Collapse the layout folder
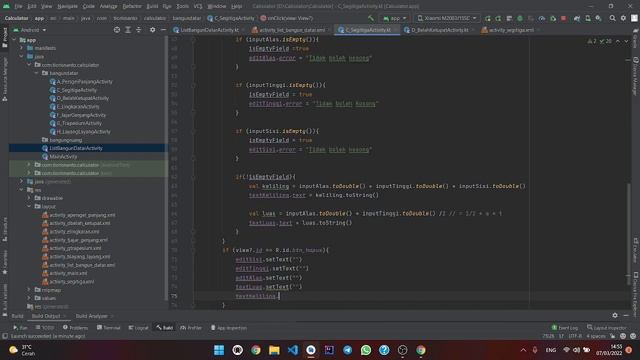 tap(29, 207)
